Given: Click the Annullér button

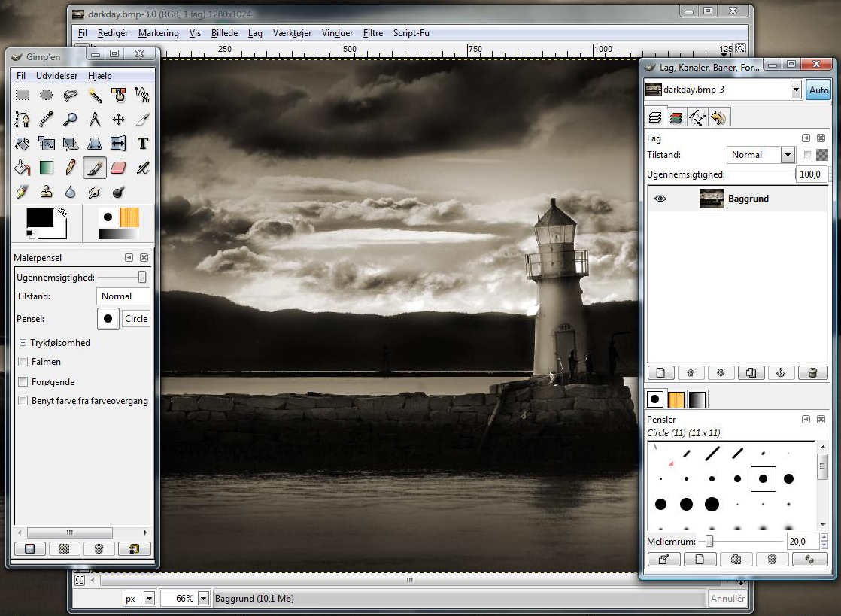Looking at the screenshot, I should (x=727, y=599).
